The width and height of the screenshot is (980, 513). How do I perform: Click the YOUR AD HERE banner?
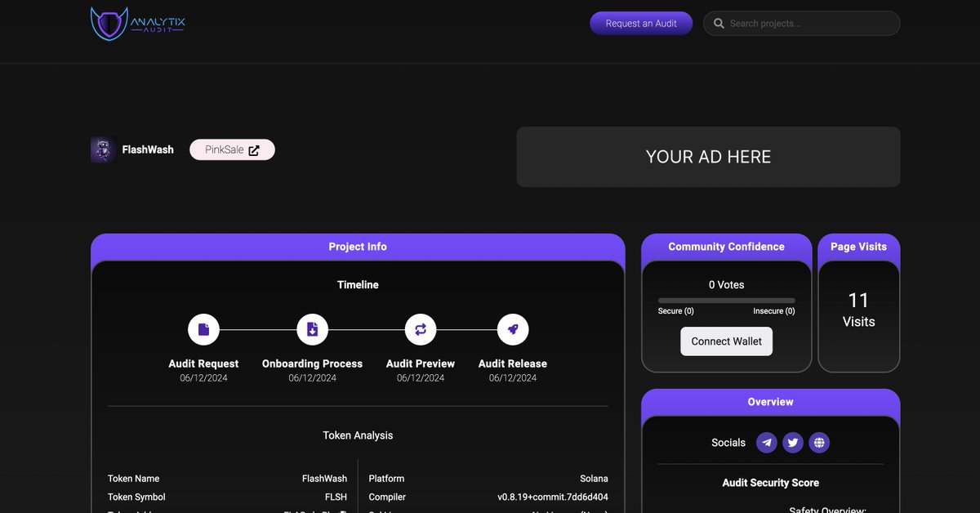[708, 157]
